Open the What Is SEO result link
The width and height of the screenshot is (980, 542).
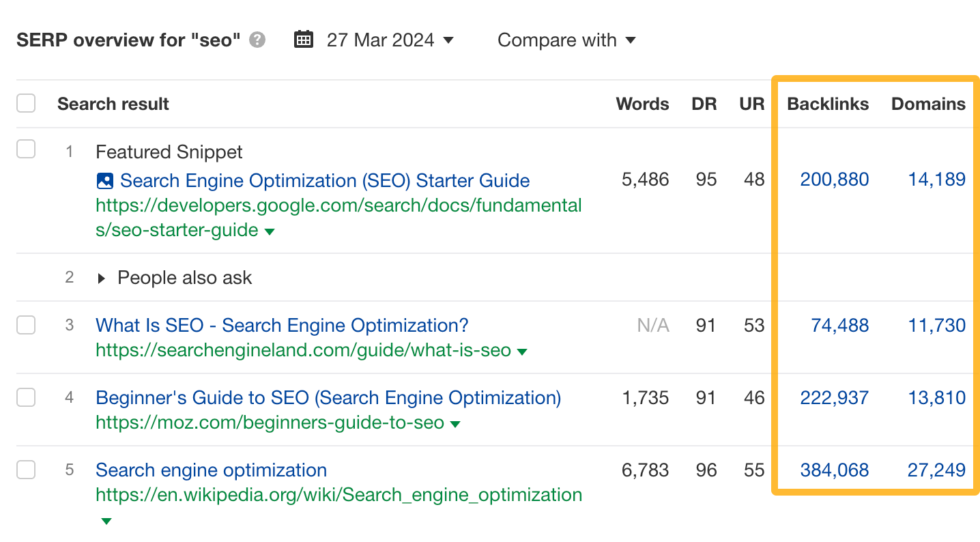coord(282,326)
